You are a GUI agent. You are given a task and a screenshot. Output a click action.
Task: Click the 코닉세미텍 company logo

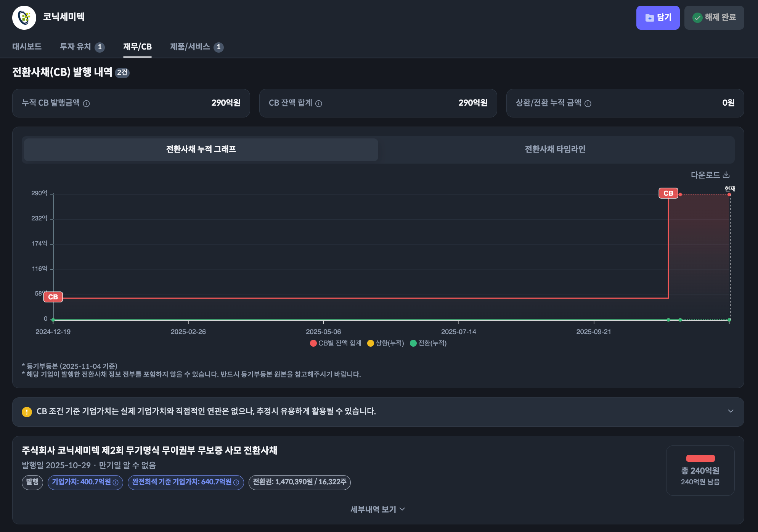[x=24, y=18]
